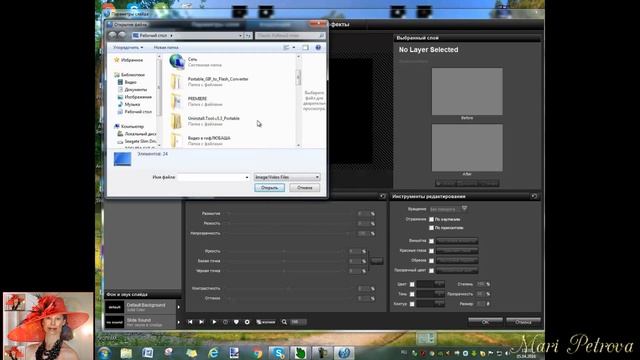Screen dimensions: 640x360
Task: Toggle the Красные глаза checkbox
Action: 431,251
